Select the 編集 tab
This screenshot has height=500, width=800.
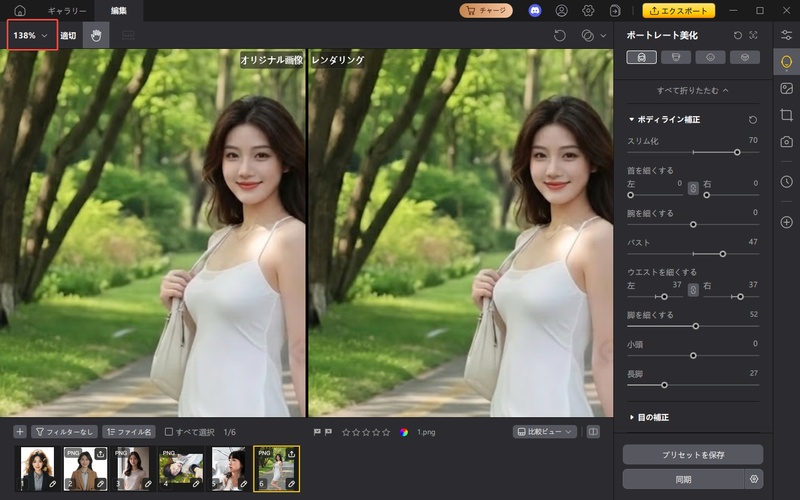pos(119,11)
